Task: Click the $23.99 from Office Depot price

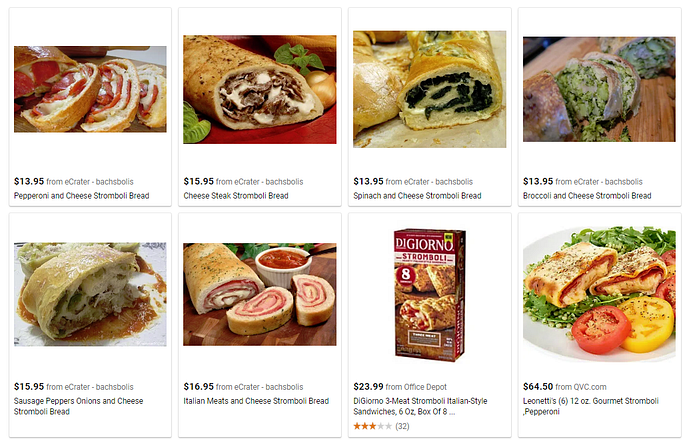Action: coord(400,386)
